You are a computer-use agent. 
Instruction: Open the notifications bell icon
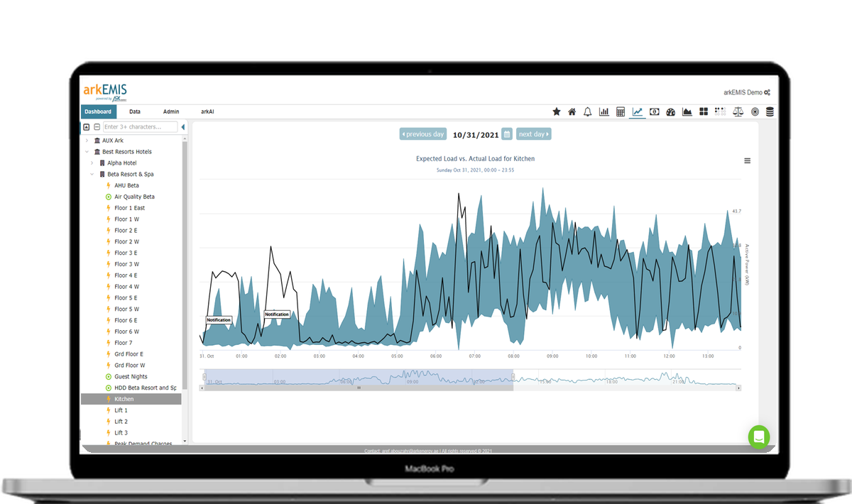(x=588, y=111)
